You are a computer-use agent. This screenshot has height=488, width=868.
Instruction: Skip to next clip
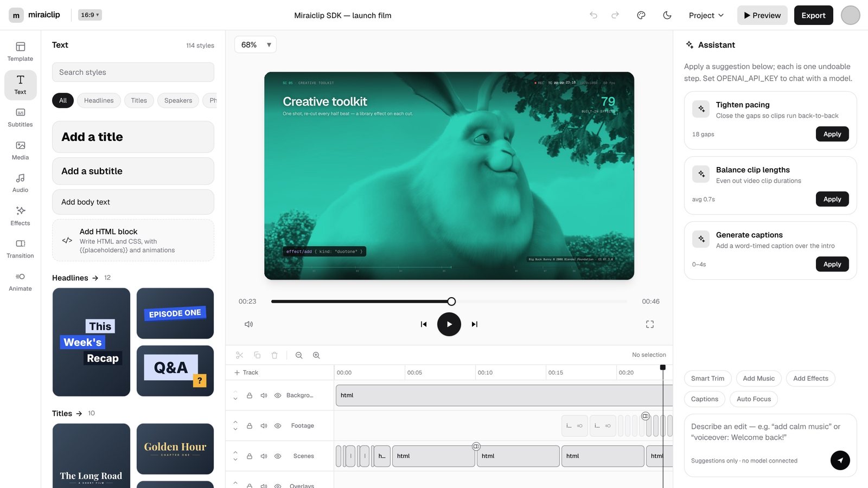pyautogui.click(x=475, y=324)
